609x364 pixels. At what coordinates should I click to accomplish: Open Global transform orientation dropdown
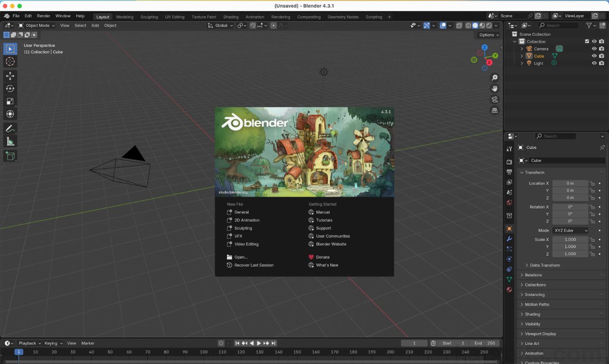221,25
